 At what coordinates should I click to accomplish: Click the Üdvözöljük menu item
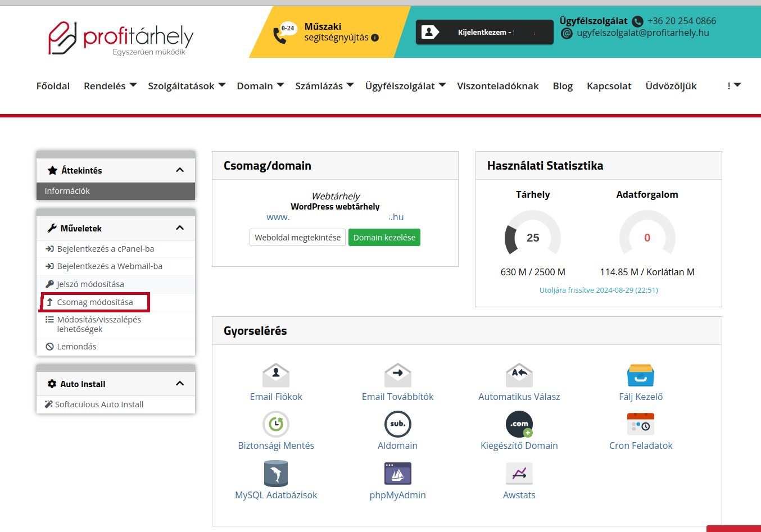point(671,86)
